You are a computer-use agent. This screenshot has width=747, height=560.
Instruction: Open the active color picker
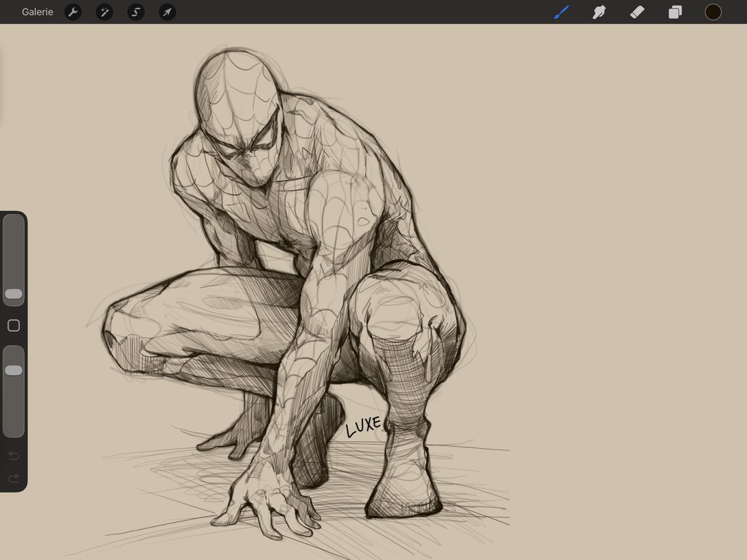click(713, 12)
